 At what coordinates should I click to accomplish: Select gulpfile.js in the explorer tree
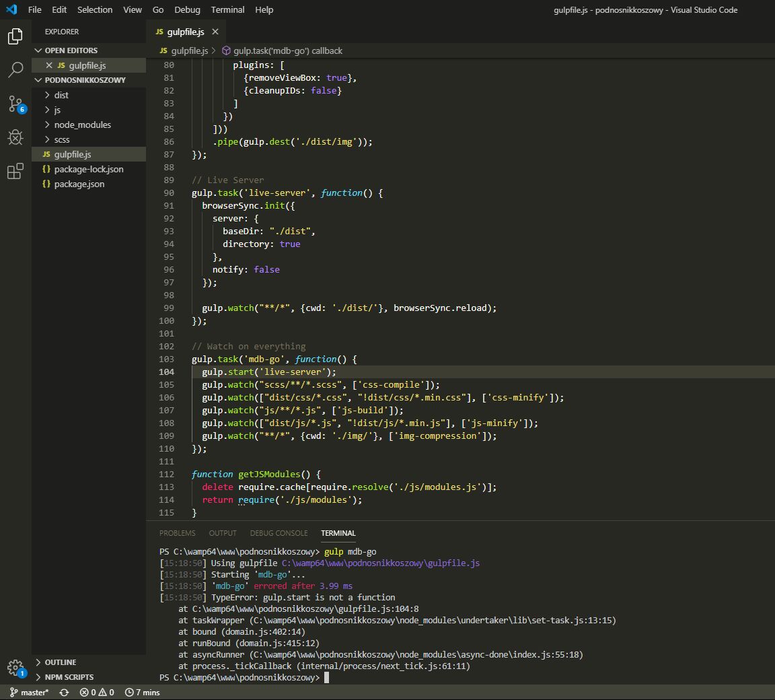click(x=89, y=154)
